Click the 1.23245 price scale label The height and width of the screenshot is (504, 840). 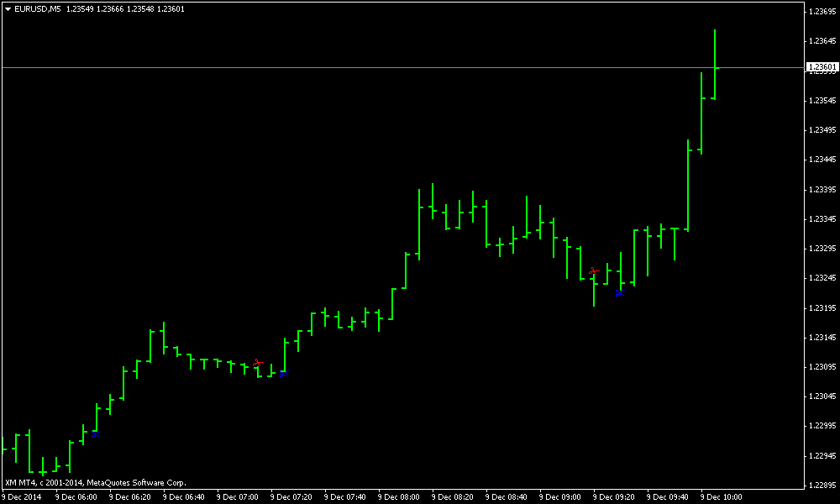pyautogui.click(x=822, y=278)
